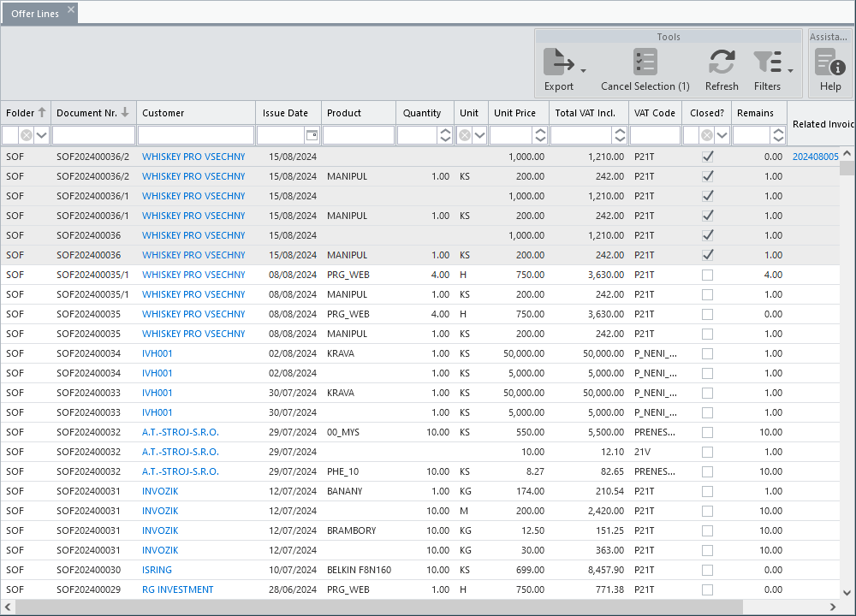Image resolution: width=856 pixels, height=616 pixels.
Task: Toggle Closed checkbox for first SOF202400036/2 row
Action: point(708,157)
